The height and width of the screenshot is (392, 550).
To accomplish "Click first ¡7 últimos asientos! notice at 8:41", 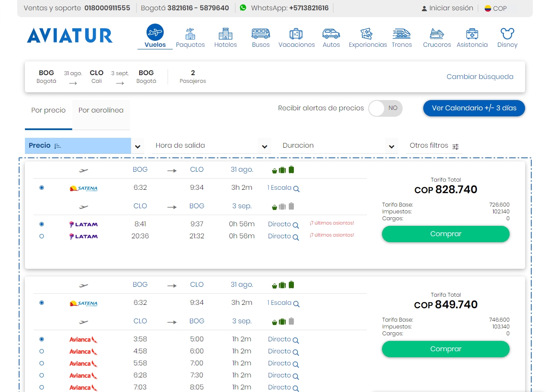I will point(332,223).
